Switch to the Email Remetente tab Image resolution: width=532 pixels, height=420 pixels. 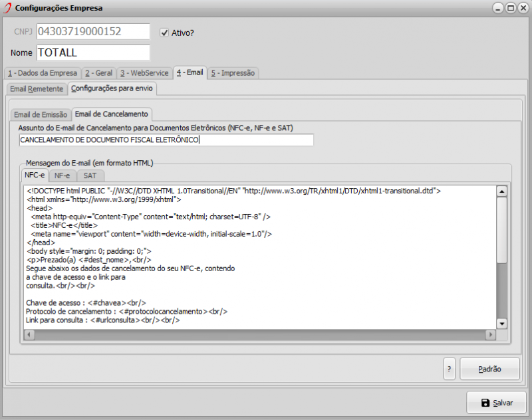[x=37, y=88]
